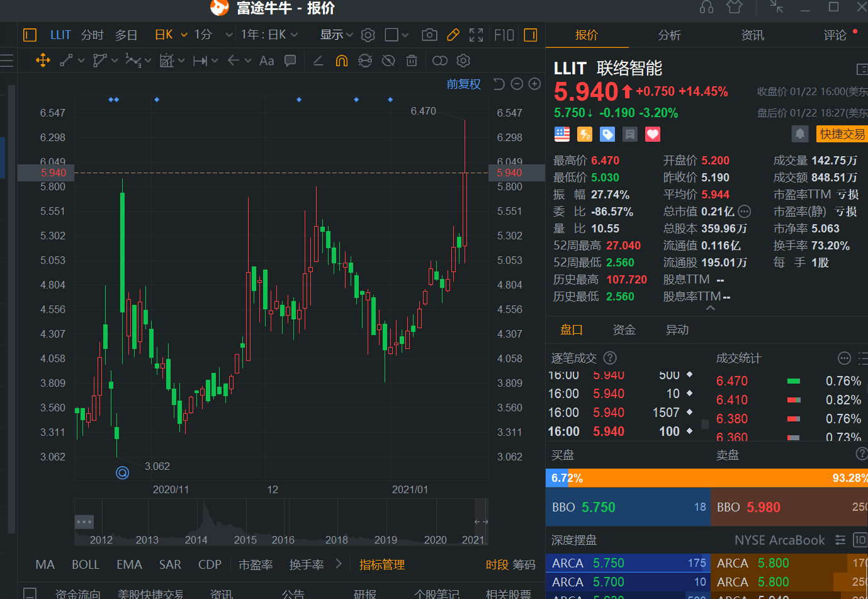Toggle favorite heart icon
868x599 pixels.
coord(653,134)
